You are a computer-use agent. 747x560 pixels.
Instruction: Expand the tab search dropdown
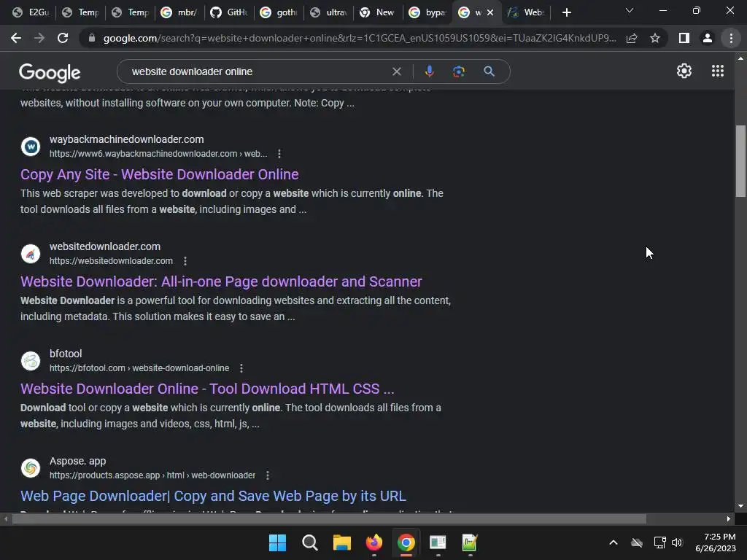coord(630,10)
